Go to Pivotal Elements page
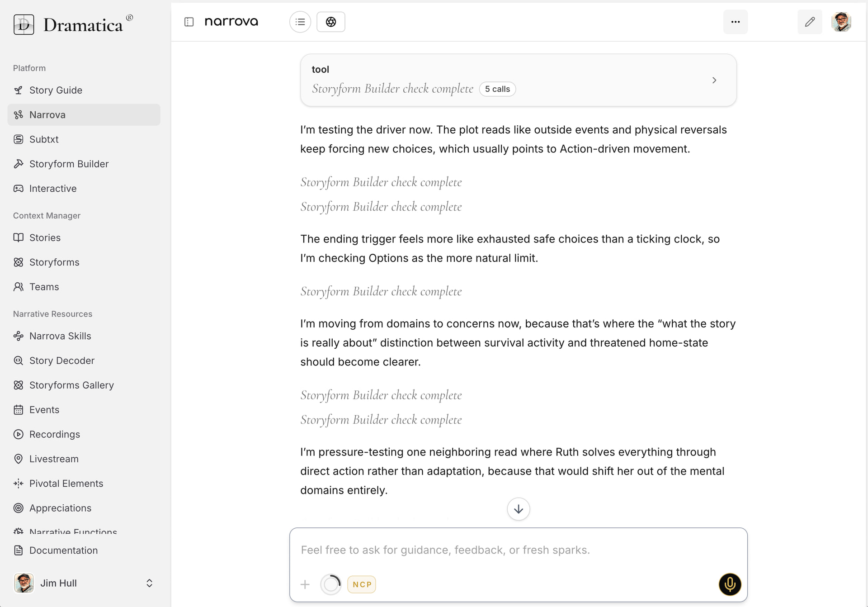Image resolution: width=868 pixels, height=607 pixels. [66, 484]
